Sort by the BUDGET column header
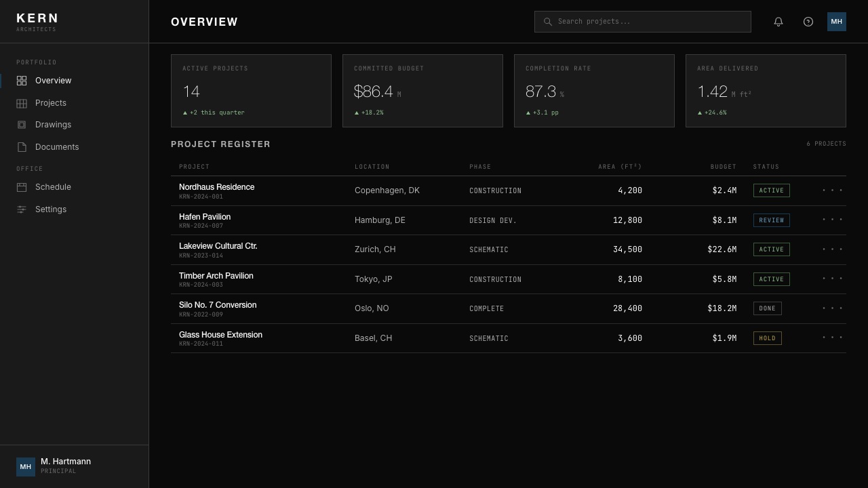The height and width of the screenshot is (488, 868). tap(724, 167)
